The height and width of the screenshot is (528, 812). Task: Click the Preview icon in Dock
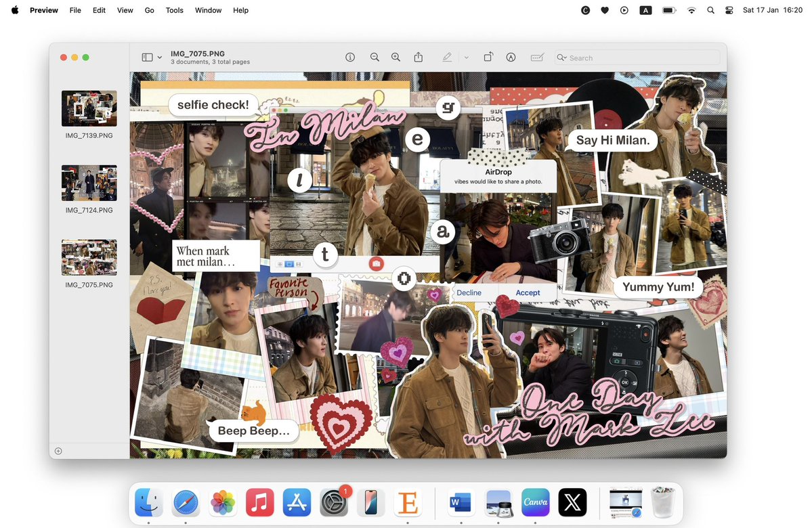(x=498, y=503)
